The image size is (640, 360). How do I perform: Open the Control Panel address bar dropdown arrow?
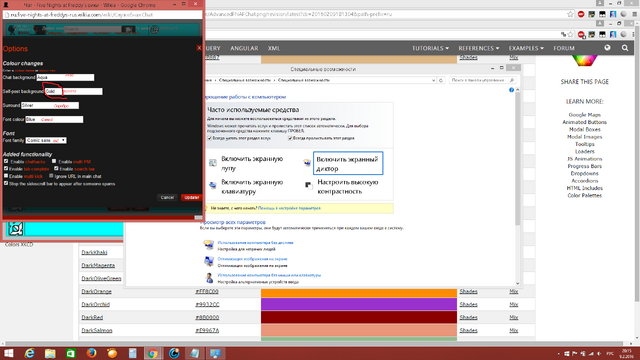(x=433, y=80)
